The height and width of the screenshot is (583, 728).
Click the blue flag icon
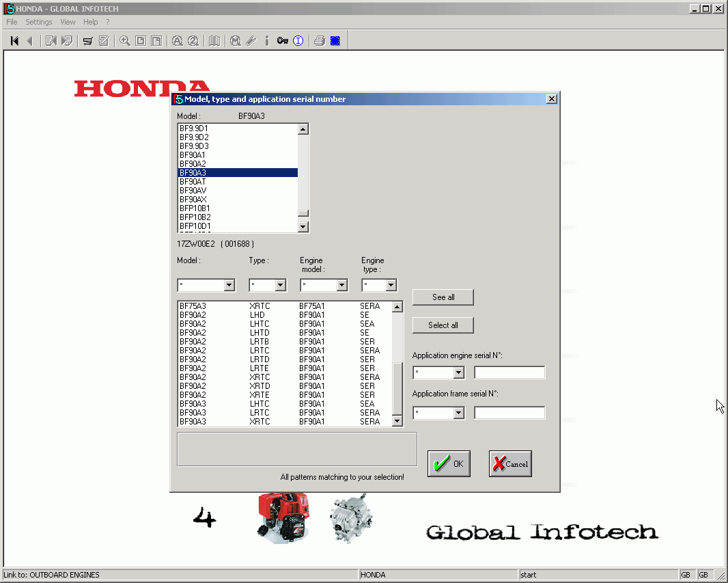335,41
